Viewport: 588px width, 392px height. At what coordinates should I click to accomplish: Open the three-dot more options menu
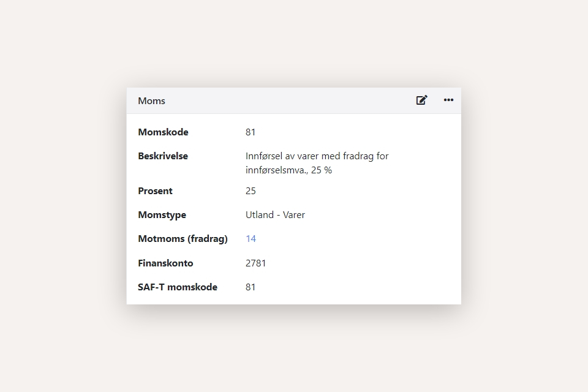[x=448, y=100]
